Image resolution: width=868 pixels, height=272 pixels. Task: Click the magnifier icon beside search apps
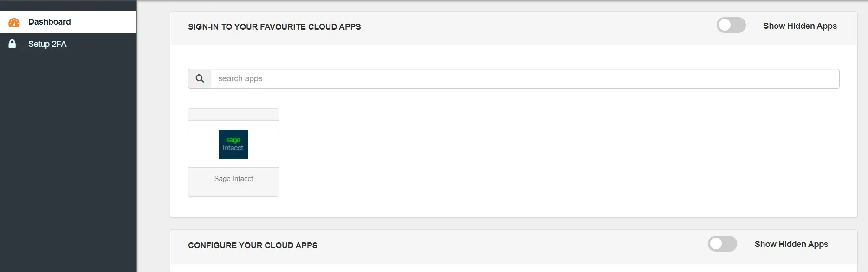(x=200, y=78)
